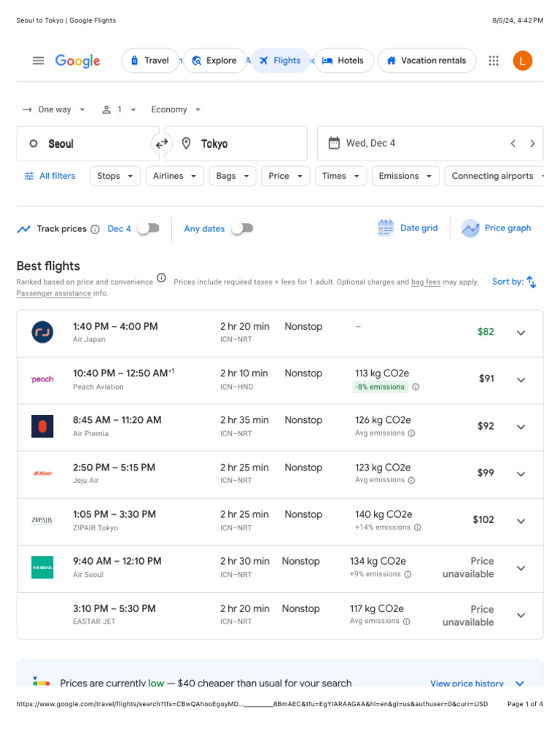Click emissions info icon for Peach flight
The width and height of the screenshot is (560, 747).
pos(416,387)
